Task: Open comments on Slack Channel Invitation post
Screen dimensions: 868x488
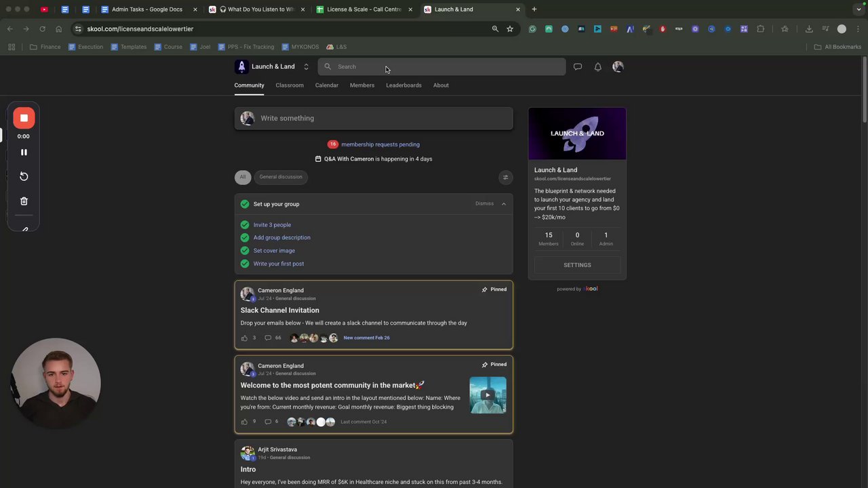Action: (x=268, y=338)
